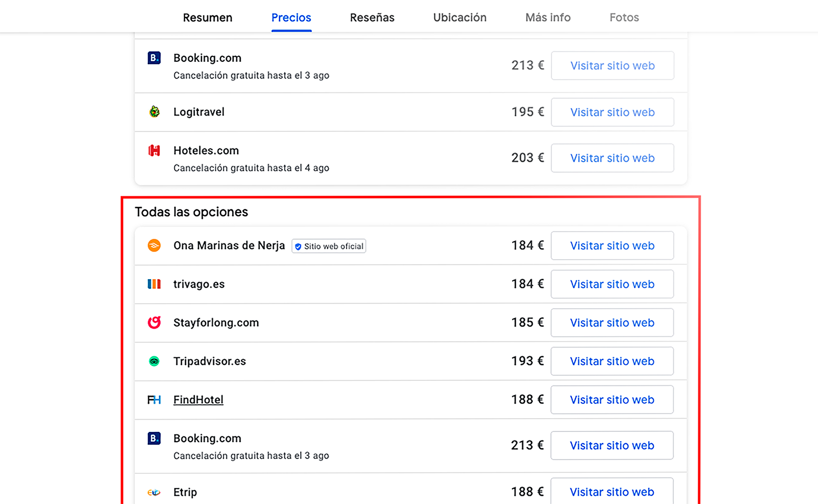Visit the Etrip website button
Viewport: 818px width, 504px height.
(x=612, y=491)
